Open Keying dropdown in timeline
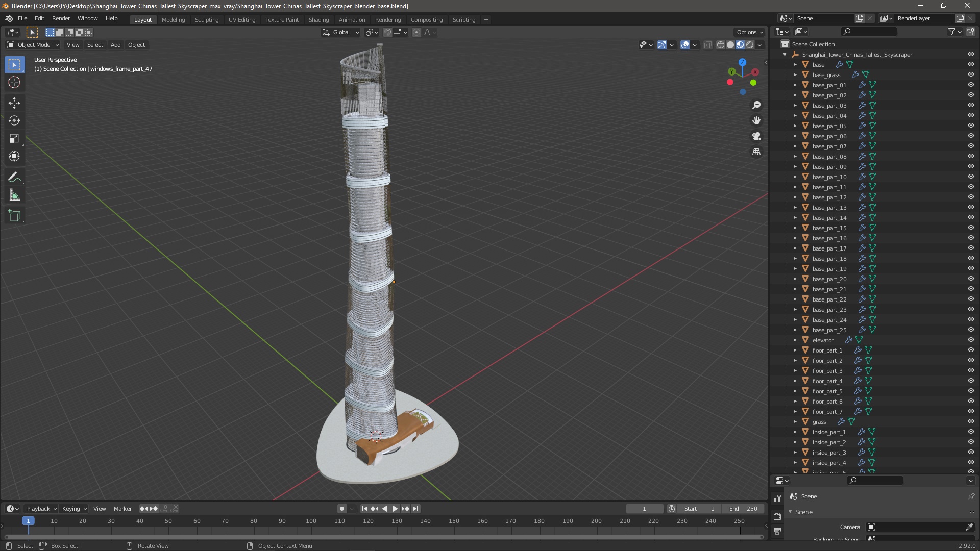The width and height of the screenshot is (980, 551). click(x=74, y=509)
